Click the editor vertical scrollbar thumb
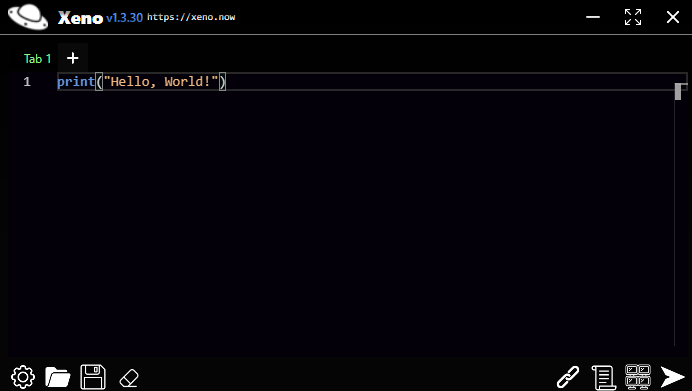Screen dimensions: 692x391 coord(678,91)
